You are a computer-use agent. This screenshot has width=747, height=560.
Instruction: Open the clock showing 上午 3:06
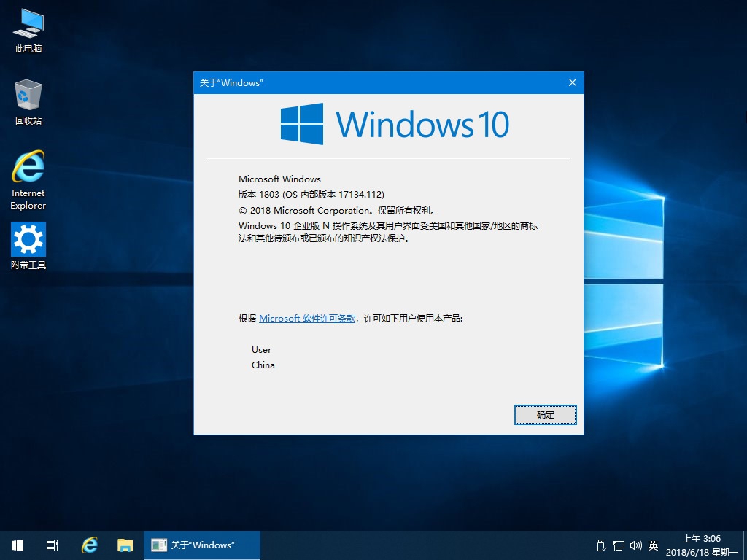702,545
